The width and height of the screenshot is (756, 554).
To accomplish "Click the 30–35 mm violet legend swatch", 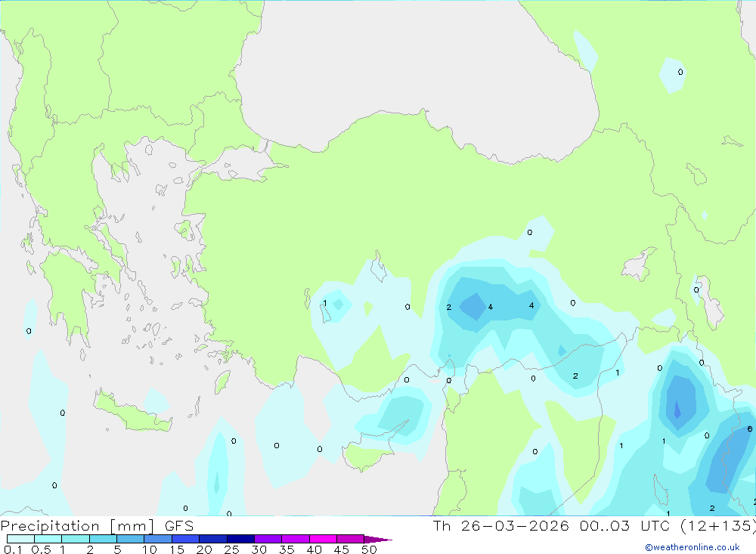I will [268, 539].
